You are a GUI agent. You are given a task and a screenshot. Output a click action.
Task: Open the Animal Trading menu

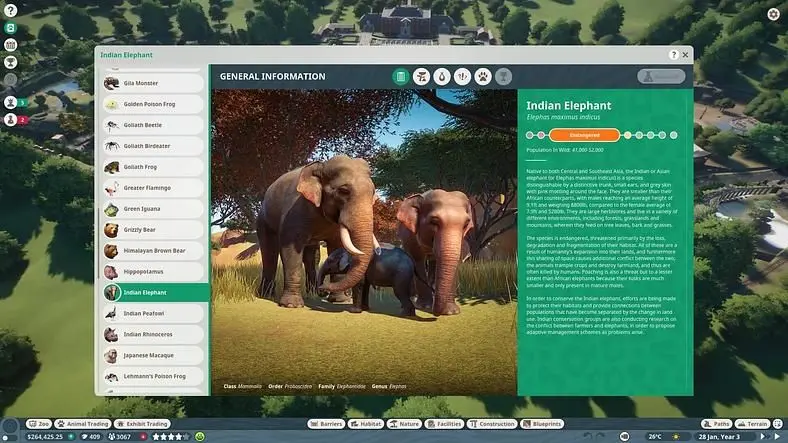pyautogui.click(x=83, y=424)
